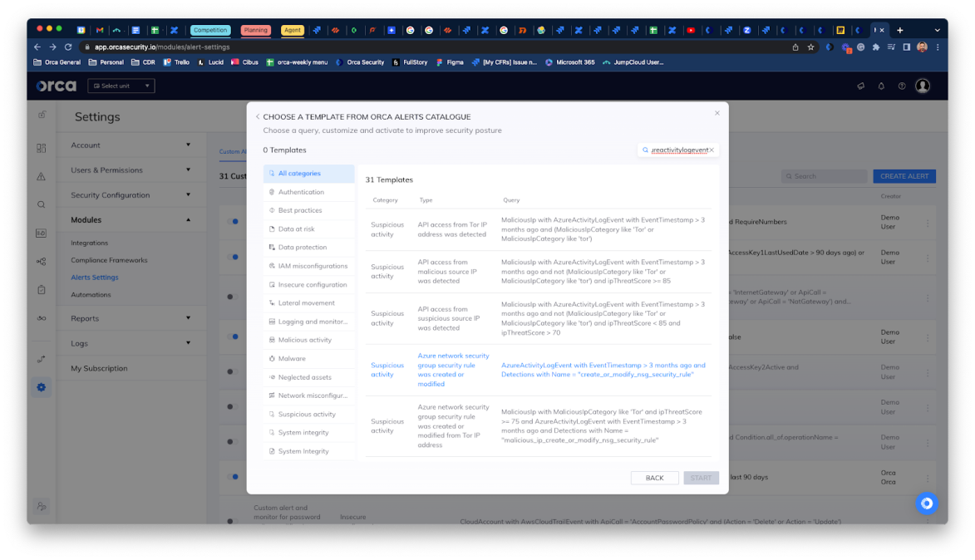Select the IAM misconfigurations category
The image size is (975, 560).
point(309,266)
